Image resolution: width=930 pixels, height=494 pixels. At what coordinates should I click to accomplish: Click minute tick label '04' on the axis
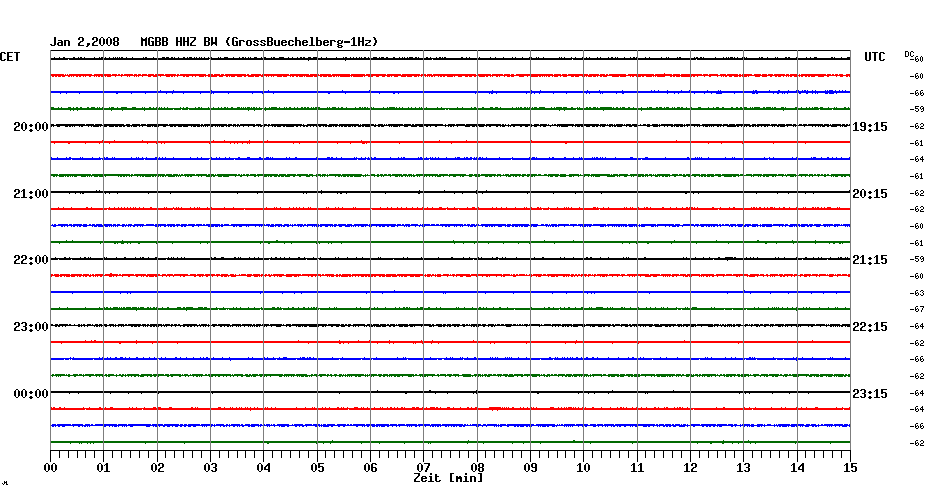[x=264, y=468]
